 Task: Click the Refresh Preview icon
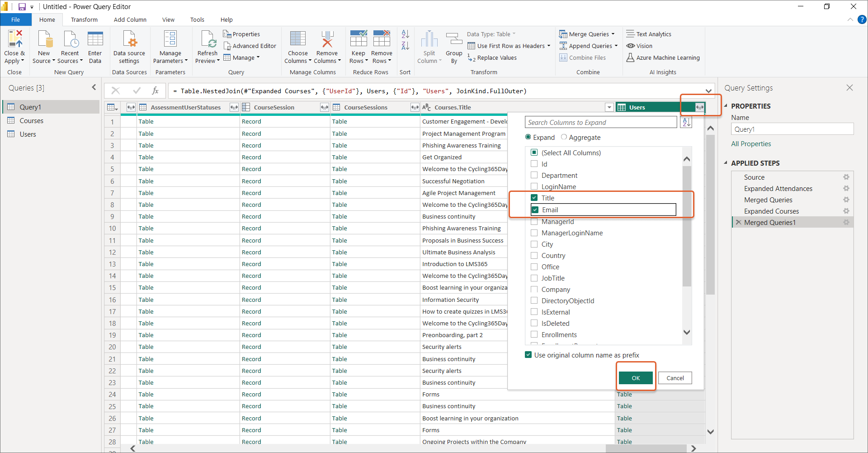coord(208,40)
